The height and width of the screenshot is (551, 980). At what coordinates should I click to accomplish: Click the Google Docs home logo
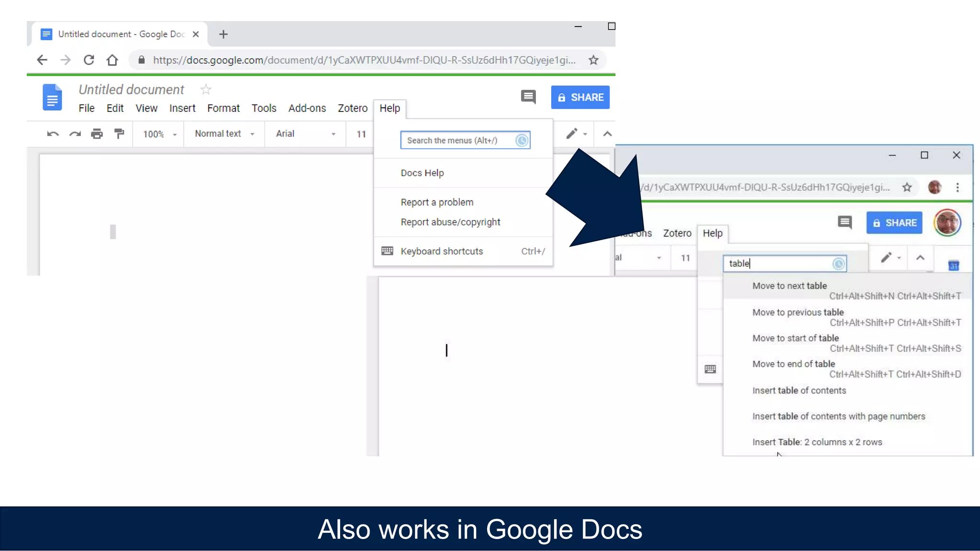click(x=52, y=98)
